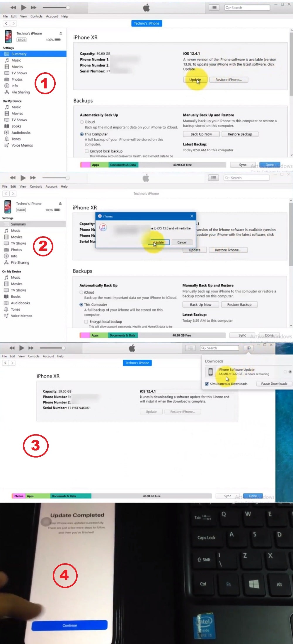Select This Computer backup radio in the top iTunes window
Screen dimensions: 293x644
click(x=82, y=134)
